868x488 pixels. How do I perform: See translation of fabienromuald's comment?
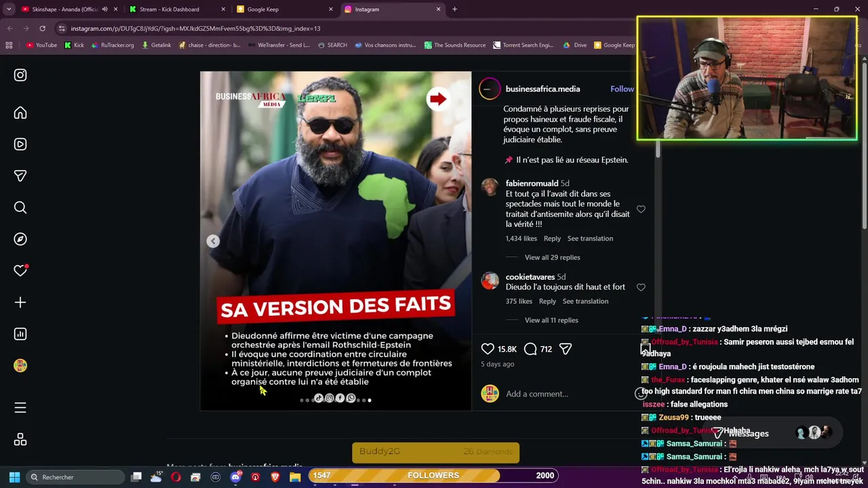pyautogui.click(x=590, y=239)
